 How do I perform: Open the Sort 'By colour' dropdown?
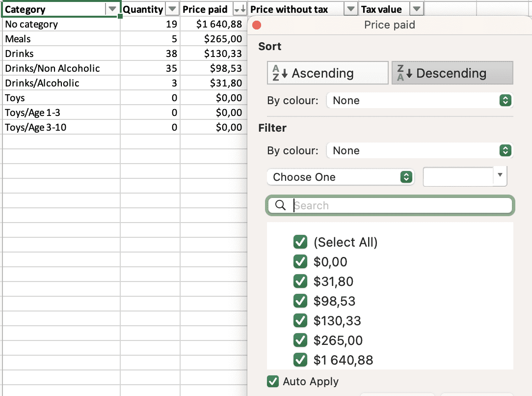point(505,100)
